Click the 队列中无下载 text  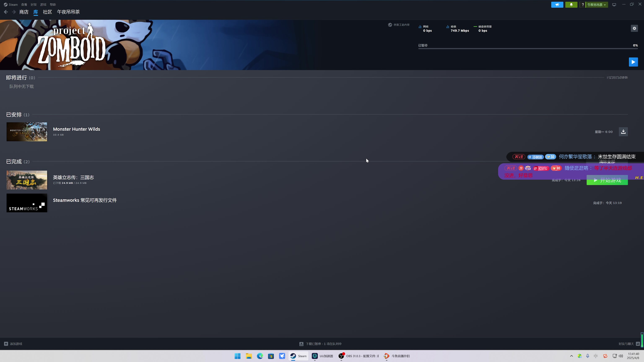(22, 87)
